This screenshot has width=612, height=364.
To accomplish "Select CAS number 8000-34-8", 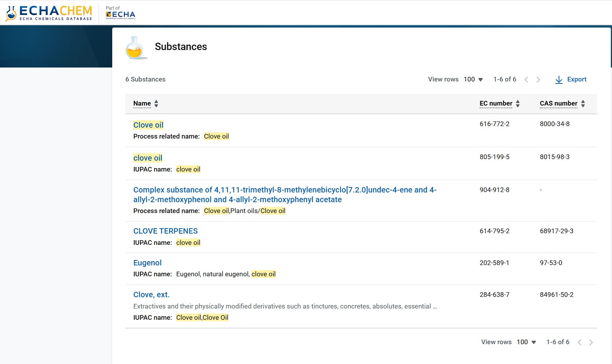I will click(555, 124).
